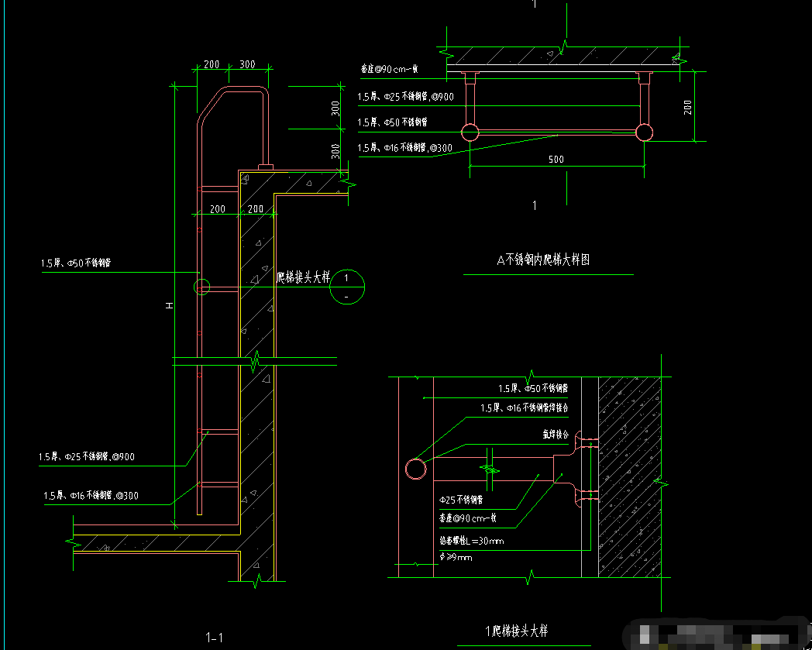Select 1.5厚、Φ16不锈钢管,@300 label in section 1-1
Image resolution: width=812 pixels, height=650 pixels.
pos(91,496)
